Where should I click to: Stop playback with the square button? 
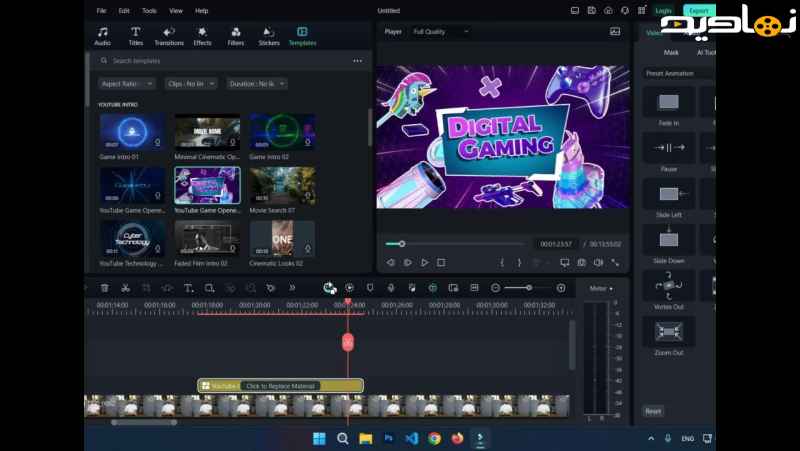tap(441, 263)
